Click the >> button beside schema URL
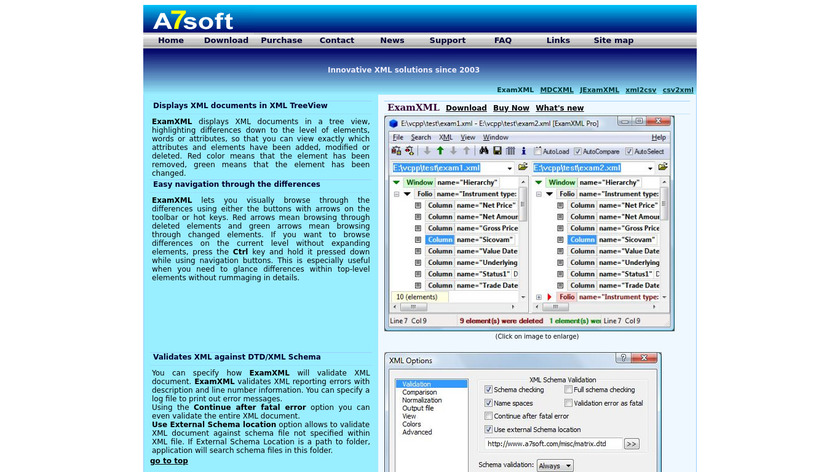The height and width of the screenshot is (472, 840). point(632,444)
